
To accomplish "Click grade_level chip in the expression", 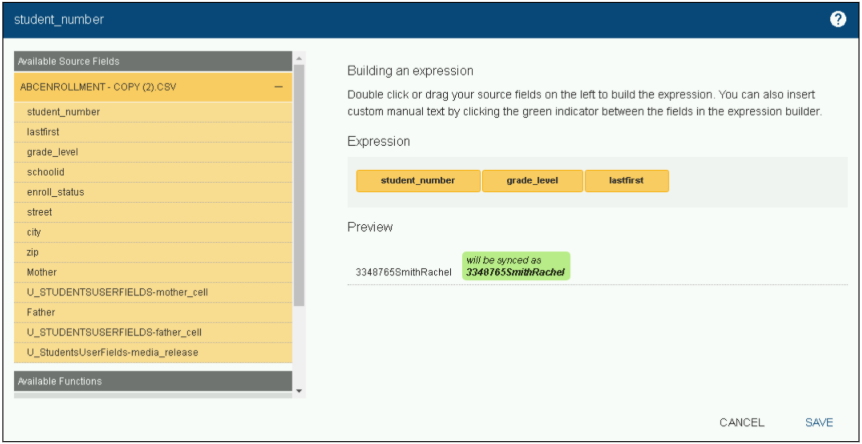I will click(532, 181).
